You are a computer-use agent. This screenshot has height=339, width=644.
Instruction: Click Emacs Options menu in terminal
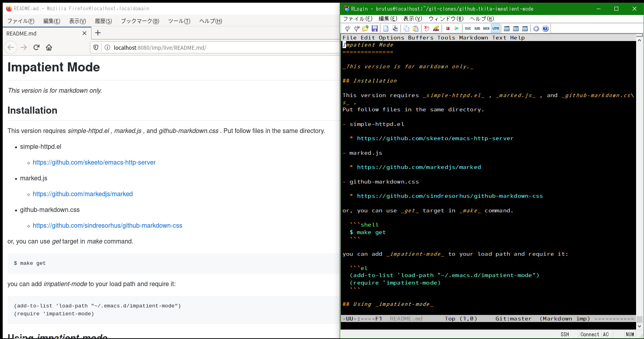[391, 37]
